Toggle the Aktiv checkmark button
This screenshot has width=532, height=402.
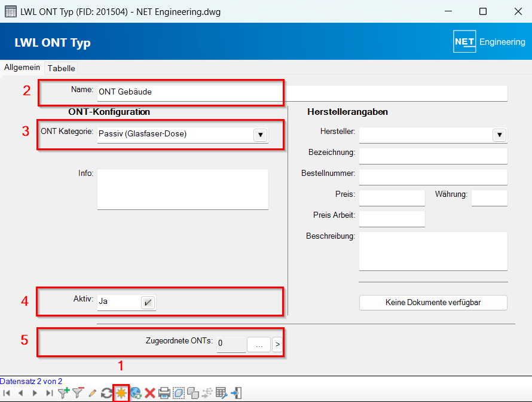click(147, 303)
